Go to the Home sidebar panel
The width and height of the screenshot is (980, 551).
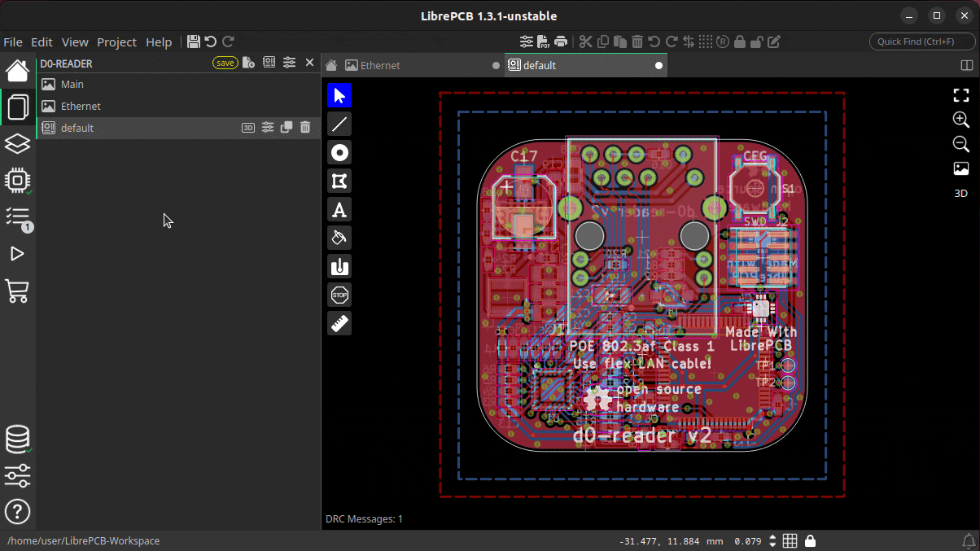[17, 70]
